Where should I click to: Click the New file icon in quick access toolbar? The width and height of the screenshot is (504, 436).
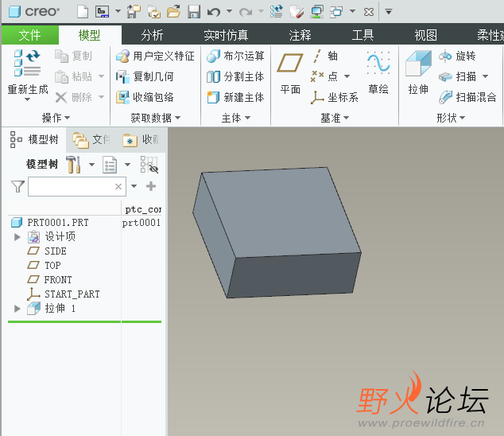[83, 12]
